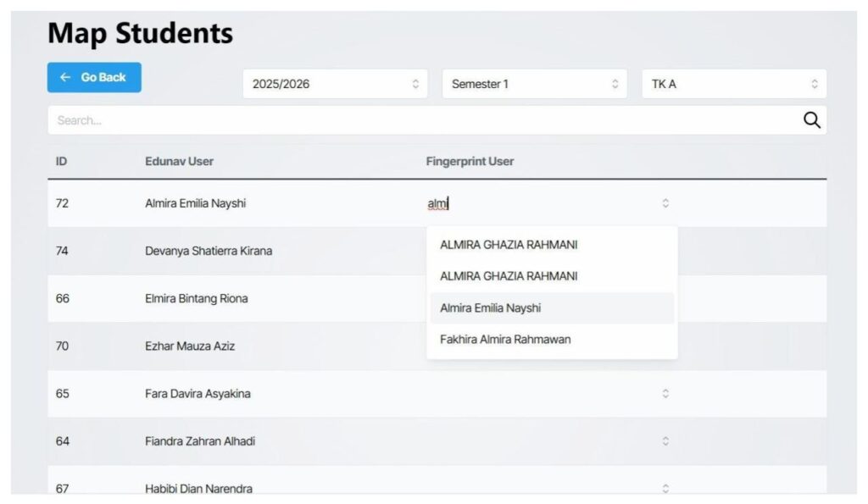Open the Semester 1 dropdown
The height and width of the screenshot is (504, 868).
[534, 84]
